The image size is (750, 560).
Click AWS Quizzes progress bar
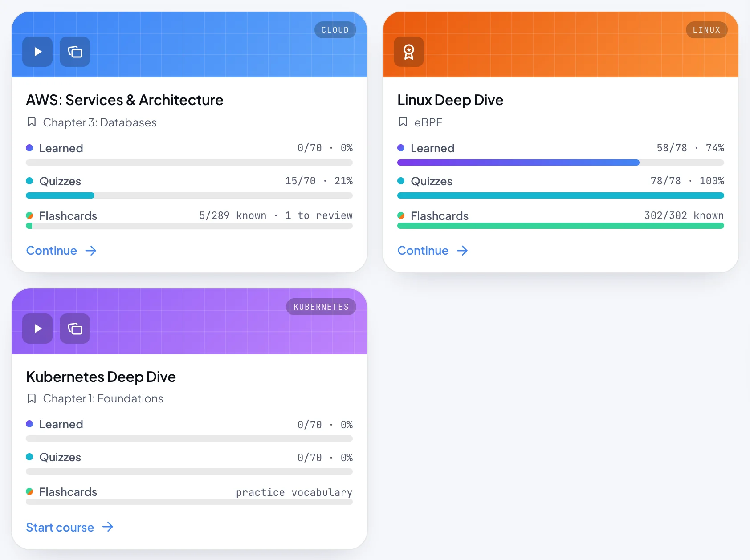tap(189, 195)
